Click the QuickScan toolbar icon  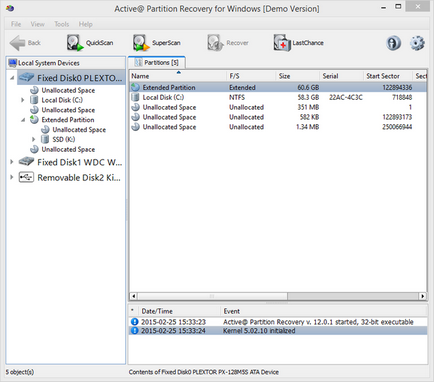[x=75, y=43]
